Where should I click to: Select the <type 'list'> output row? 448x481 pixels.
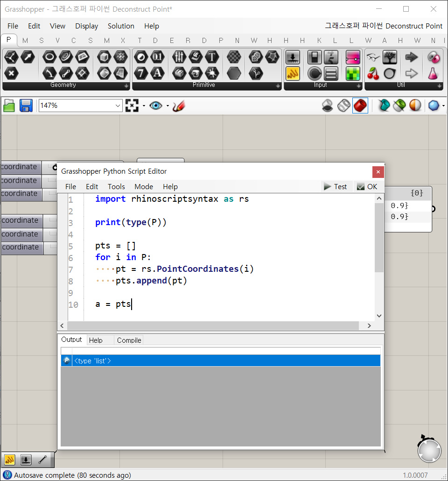pyautogui.click(x=220, y=361)
